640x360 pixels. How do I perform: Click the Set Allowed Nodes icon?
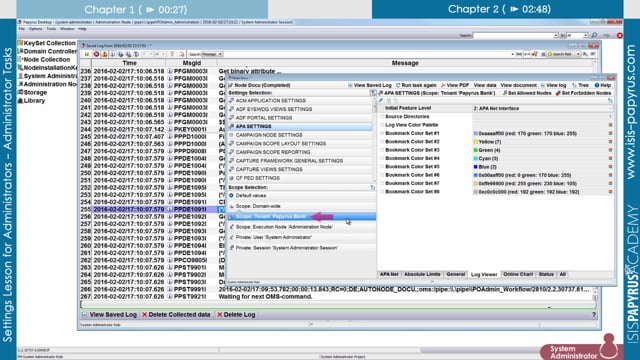tap(504, 93)
